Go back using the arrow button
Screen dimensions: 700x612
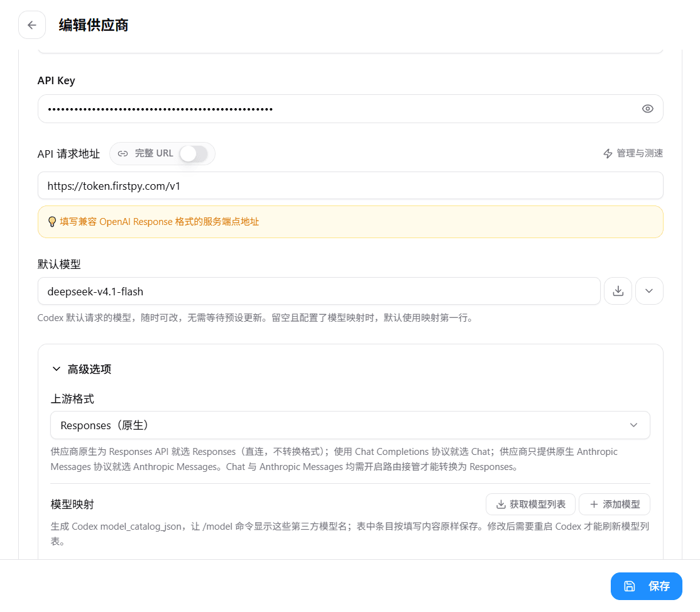click(31, 25)
